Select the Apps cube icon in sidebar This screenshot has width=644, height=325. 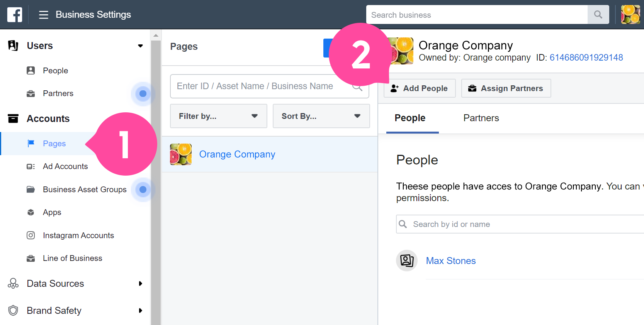tap(31, 212)
